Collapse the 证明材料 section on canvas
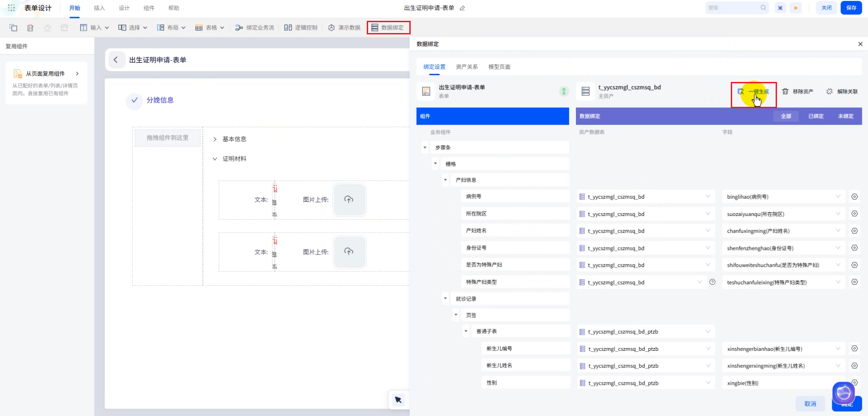This screenshot has height=416, width=868. (x=215, y=159)
